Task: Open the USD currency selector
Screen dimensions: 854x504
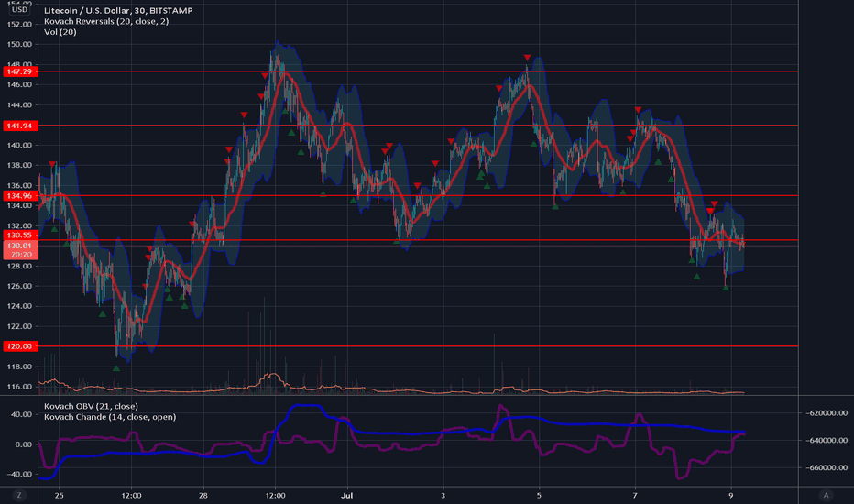Action: [19, 9]
